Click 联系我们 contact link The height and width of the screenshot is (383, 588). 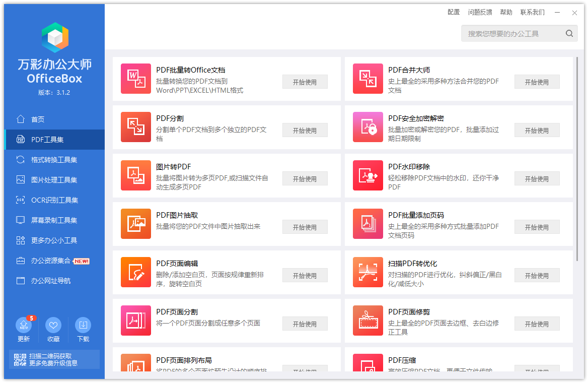click(533, 13)
